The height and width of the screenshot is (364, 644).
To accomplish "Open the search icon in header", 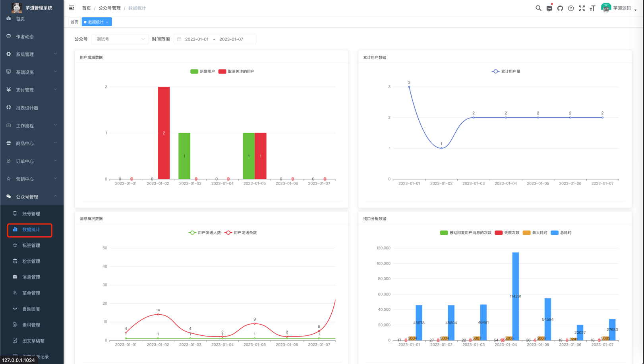I will [x=538, y=8].
